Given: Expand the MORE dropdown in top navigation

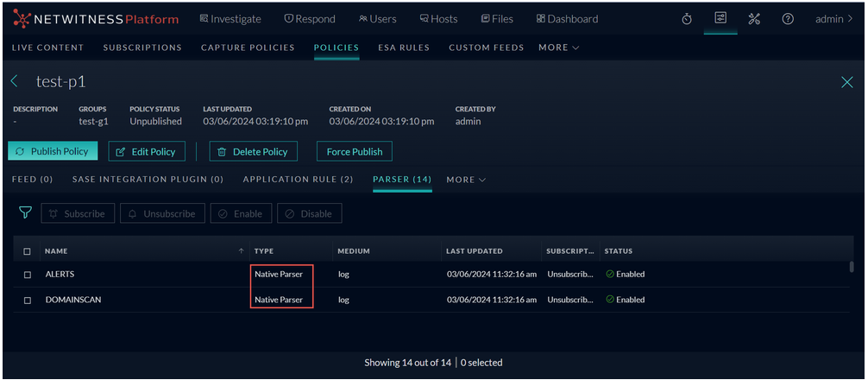Looking at the screenshot, I should click(x=558, y=47).
